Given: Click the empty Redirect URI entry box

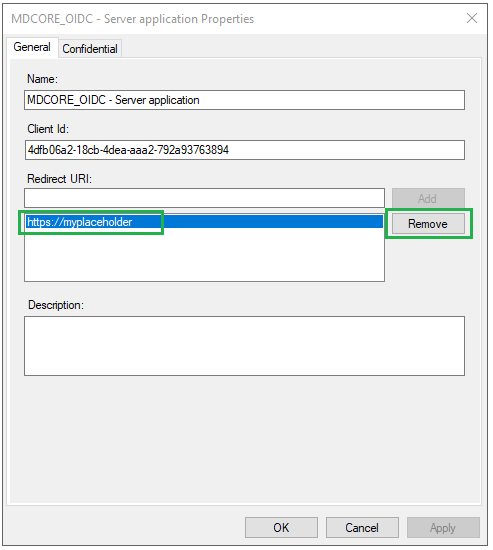Looking at the screenshot, I should [x=204, y=198].
